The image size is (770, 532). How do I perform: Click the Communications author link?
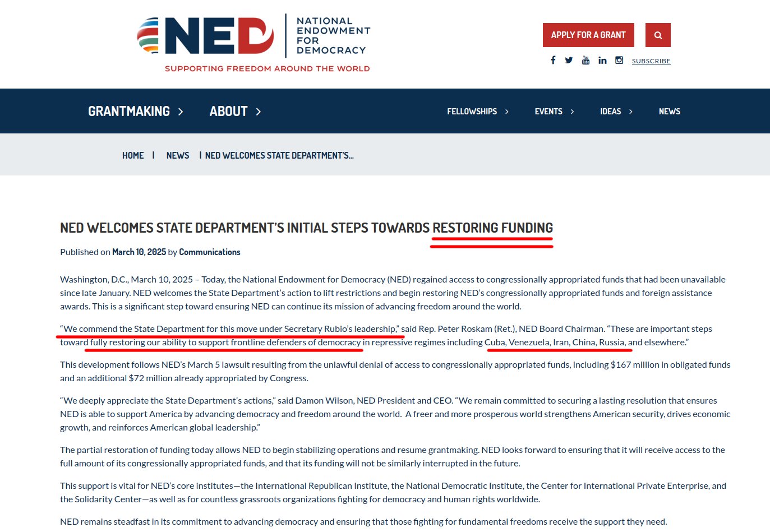click(x=210, y=252)
